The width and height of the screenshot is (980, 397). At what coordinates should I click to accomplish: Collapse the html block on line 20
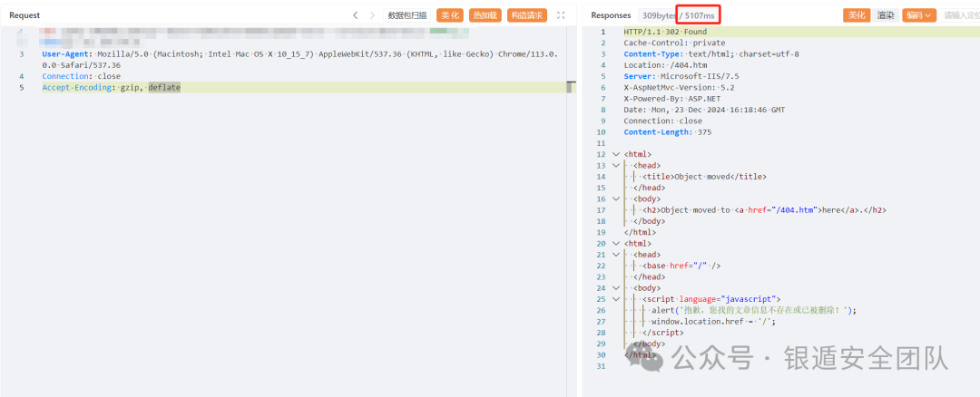tap(616, 244)
